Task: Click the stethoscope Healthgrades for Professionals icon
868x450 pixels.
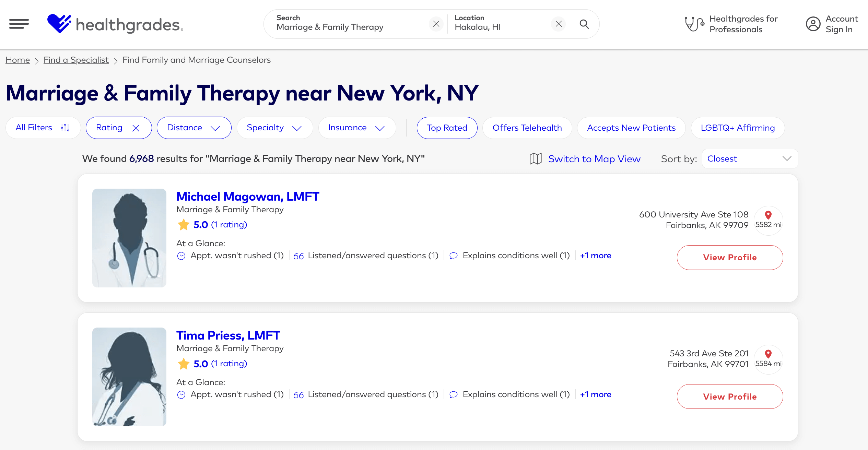Action: (x=694, y=24)
